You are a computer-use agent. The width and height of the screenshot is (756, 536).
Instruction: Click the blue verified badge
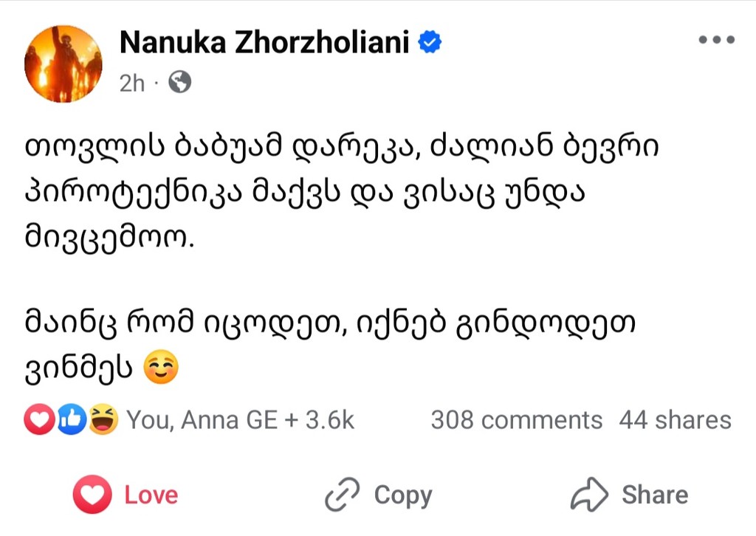tap(430, 44)
